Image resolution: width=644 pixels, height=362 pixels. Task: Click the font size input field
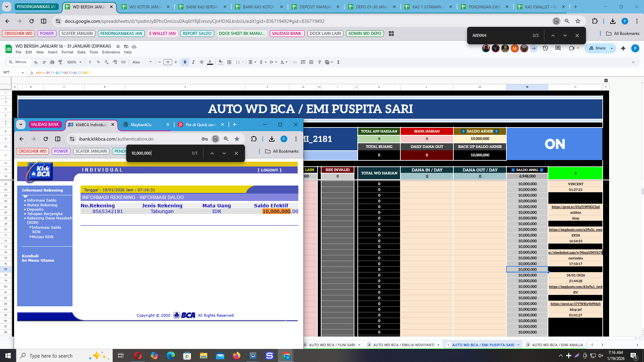tap(168, 62)
